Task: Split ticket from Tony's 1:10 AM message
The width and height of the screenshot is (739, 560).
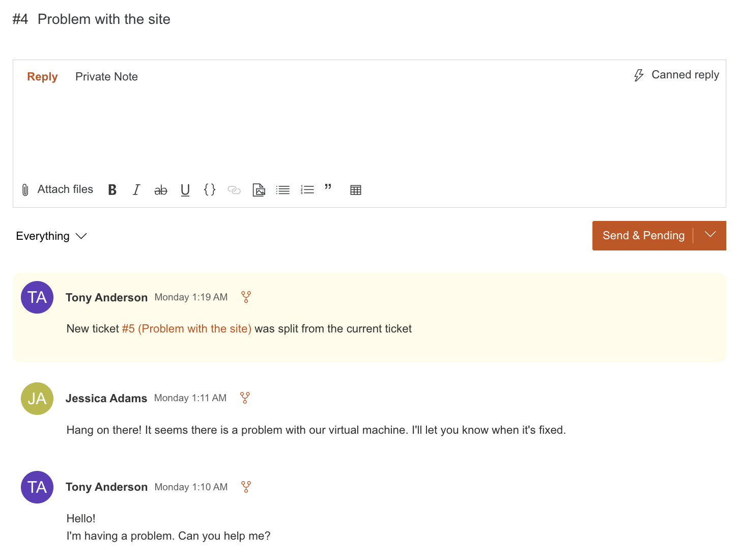Action: point(246,487)
